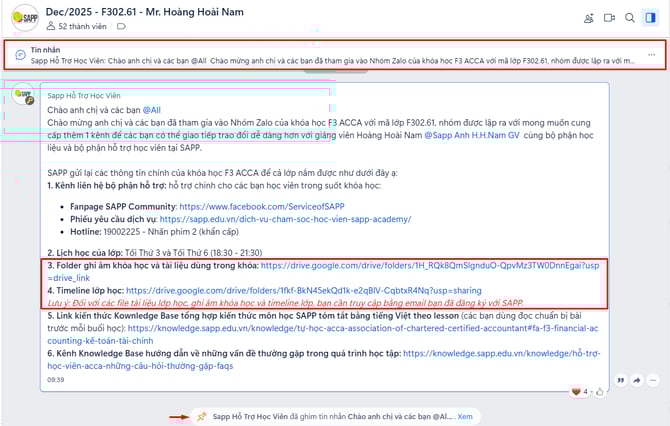Image resolution: width=670 pixels, height=426 pixels.
Task: Open the class Timeline Google Drive link
Action: click(x=310, y=291)
